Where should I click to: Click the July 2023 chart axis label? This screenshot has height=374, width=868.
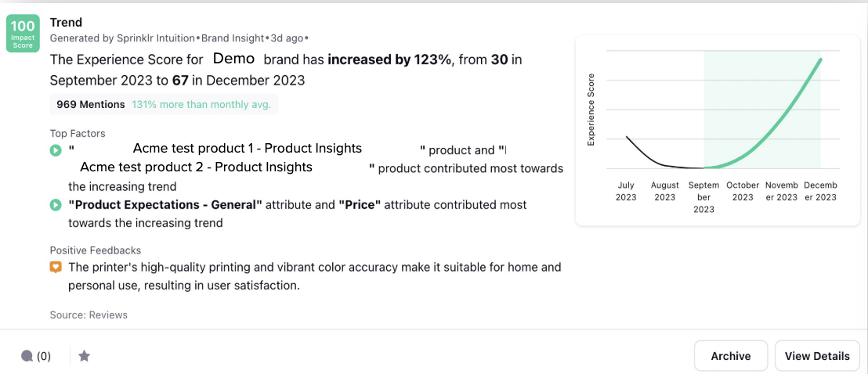coord(626,191)
